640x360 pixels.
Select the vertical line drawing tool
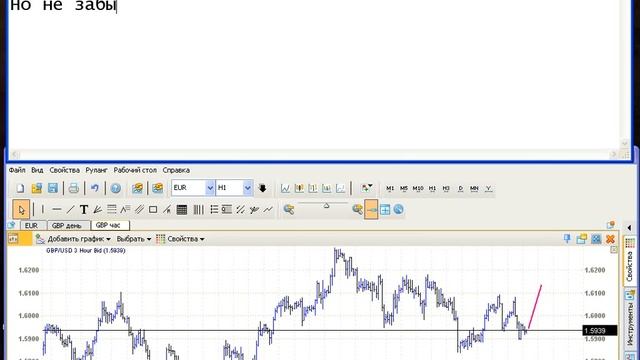pos(43,210)
